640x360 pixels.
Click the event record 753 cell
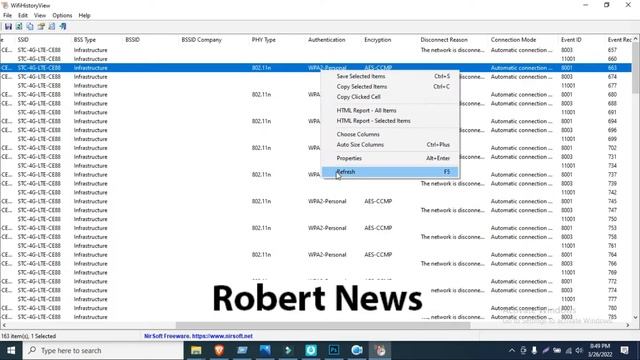[x=612, y=228]
